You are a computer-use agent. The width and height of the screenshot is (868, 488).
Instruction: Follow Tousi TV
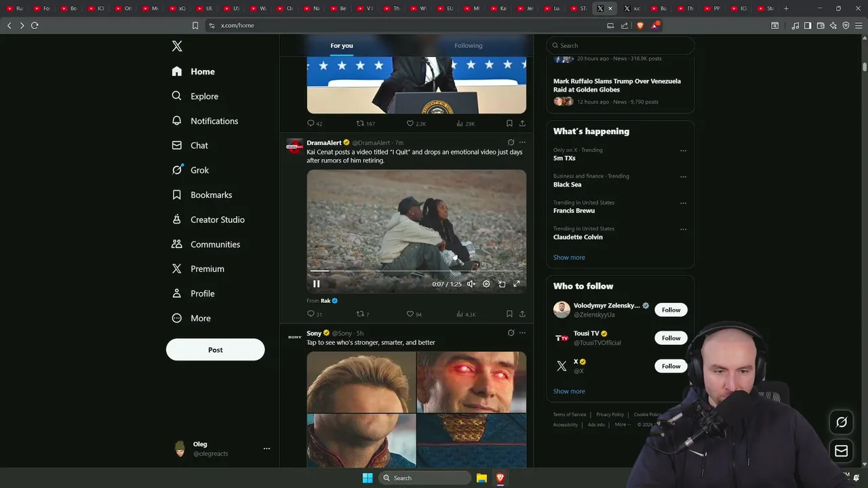tap(671, 338)
